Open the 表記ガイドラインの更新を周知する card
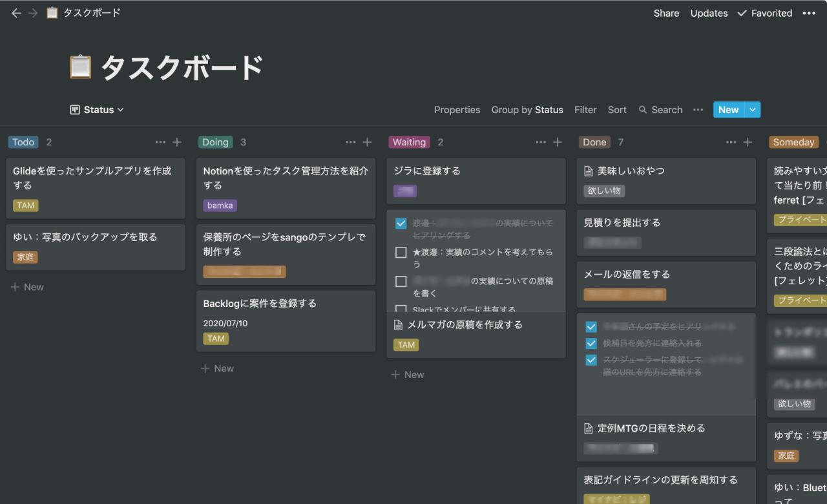This screenshot has height=504, width=827. (666, 486)
